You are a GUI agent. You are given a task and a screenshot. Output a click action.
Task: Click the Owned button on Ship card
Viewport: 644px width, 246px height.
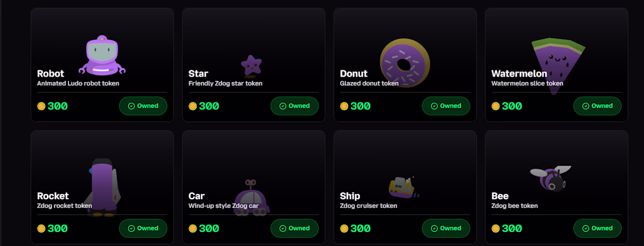pyautogui.click(x=446, y=228)
